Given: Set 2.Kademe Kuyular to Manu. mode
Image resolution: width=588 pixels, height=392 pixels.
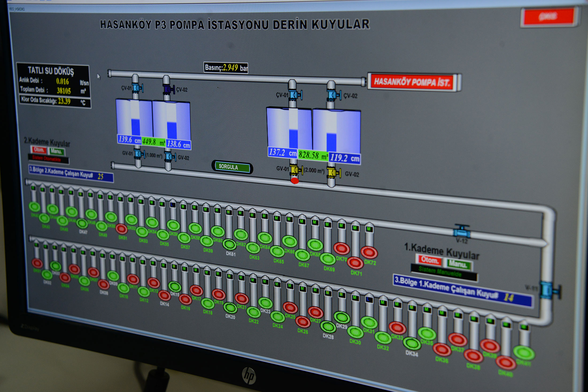Looking at the screenshot, I should pyautogui.click(x=56, y=151).
